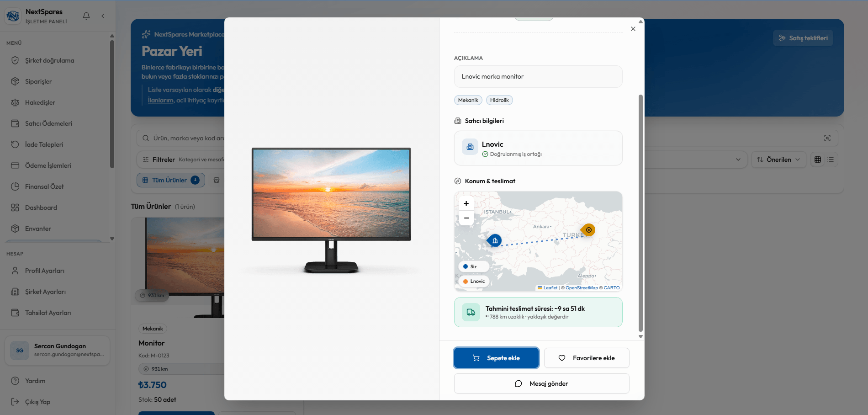Click Favorilere ekle button
Viewport: 868px width, 415px height.
click(x=587, y=358)
